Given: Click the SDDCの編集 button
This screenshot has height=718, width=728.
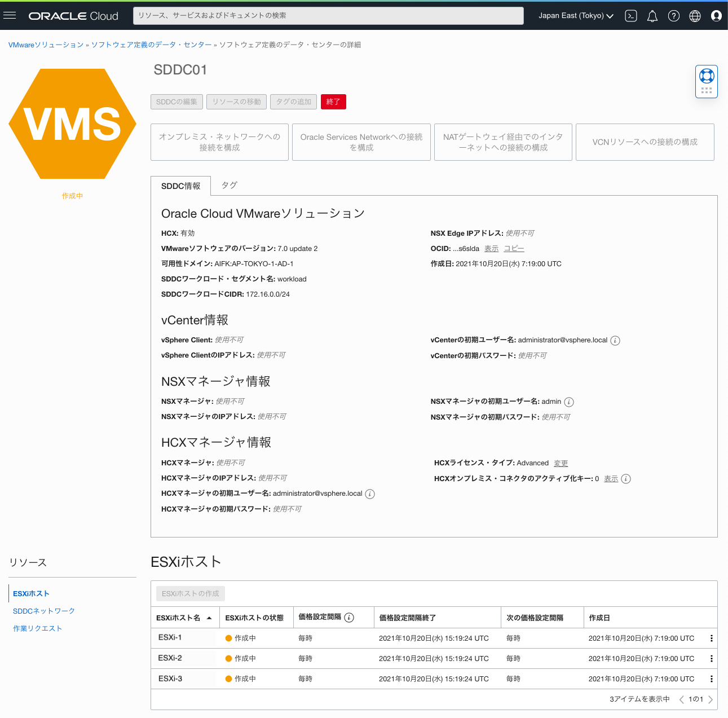Looking at the screenshot, I should pos(177,102).
